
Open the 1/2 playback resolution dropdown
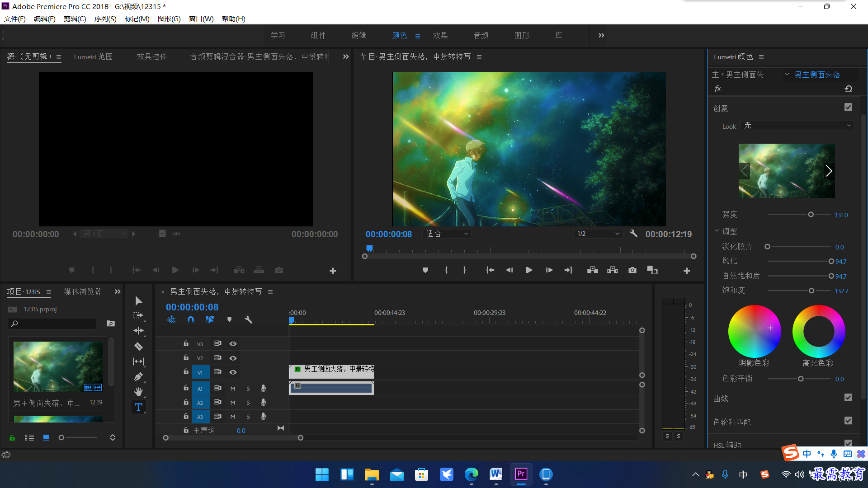tap(598, 234)
